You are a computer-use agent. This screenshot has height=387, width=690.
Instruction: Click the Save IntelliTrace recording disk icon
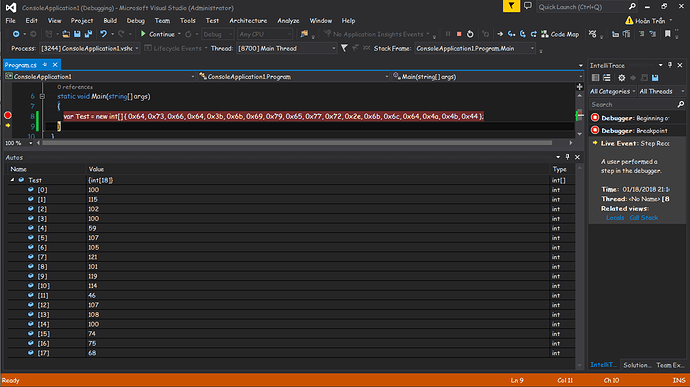[655, 78]
